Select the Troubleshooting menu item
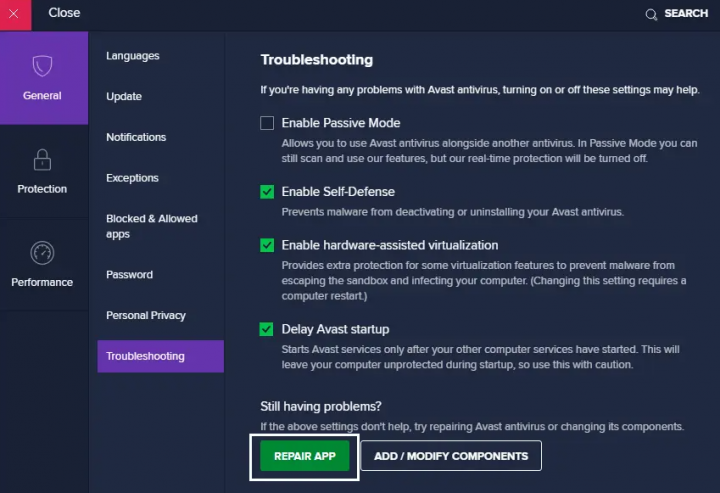720x493 pixels. 145,356
